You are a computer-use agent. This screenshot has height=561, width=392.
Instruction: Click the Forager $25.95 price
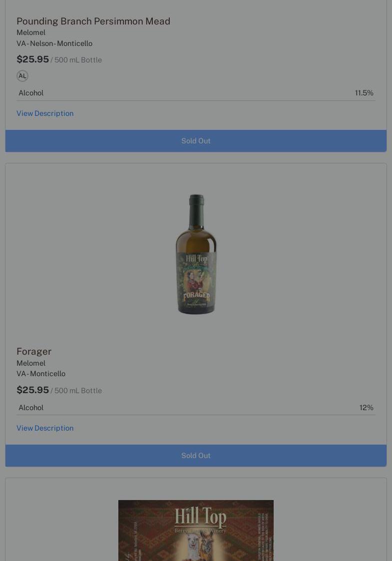(x=32, y=390)
